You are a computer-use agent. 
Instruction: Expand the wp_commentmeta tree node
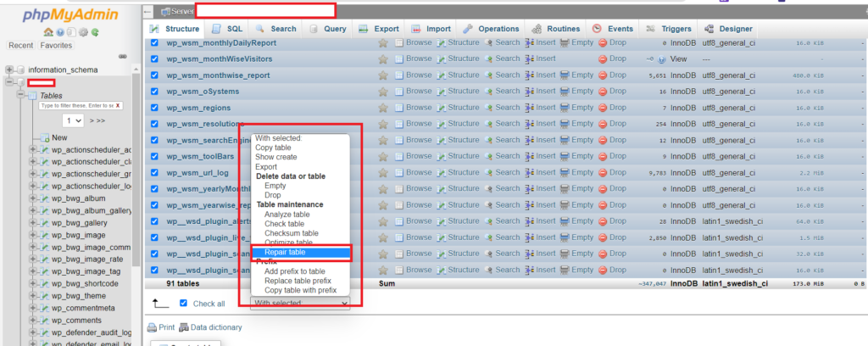pos(33,308)
